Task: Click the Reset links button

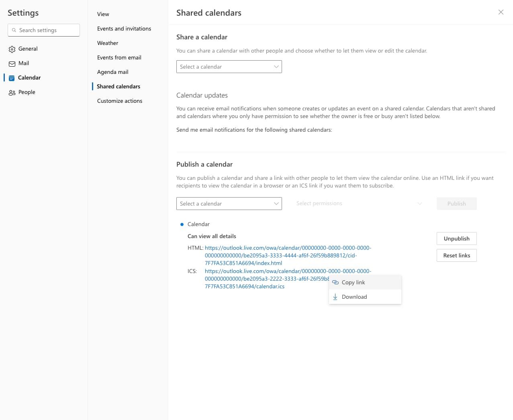Action: 456,255
